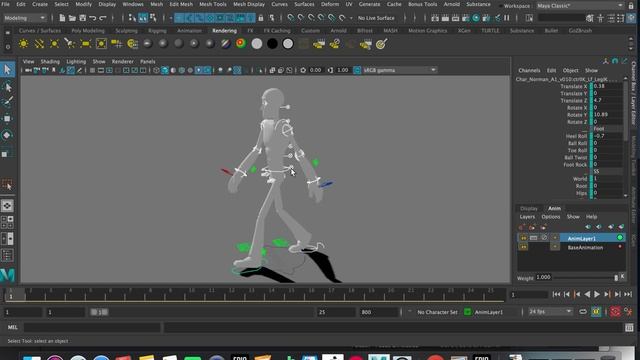The height and width of the screenshot is (360, 640).
Task: Click the MEL script language label
Action: pyautogui.click(x=13, y=327)
